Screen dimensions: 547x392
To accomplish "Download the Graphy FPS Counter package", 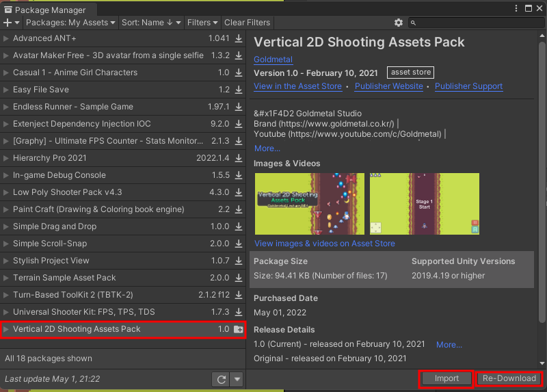I will coord(239,141).
